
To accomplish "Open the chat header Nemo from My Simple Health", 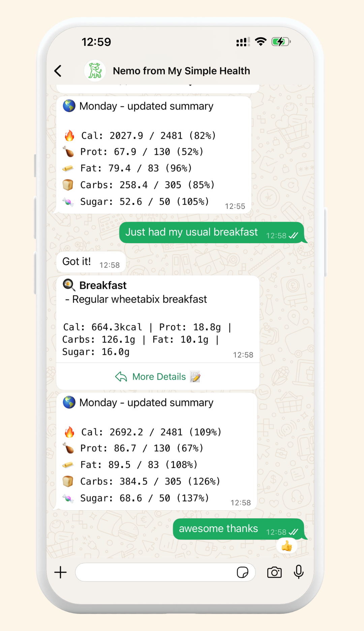I will pos(181,71).
